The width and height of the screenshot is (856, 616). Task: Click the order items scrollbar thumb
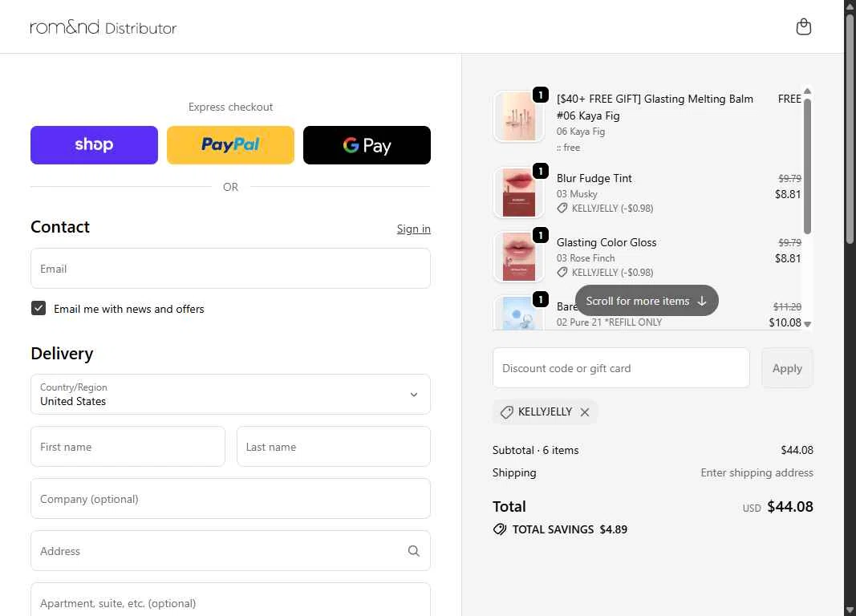[x=807, y=166]
